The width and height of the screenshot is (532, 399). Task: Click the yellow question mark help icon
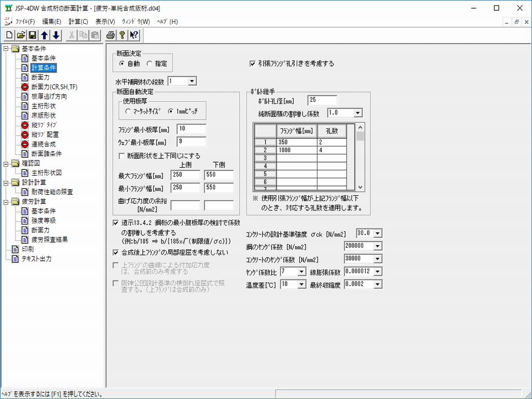pyautogui.click(x=122, y=35)
